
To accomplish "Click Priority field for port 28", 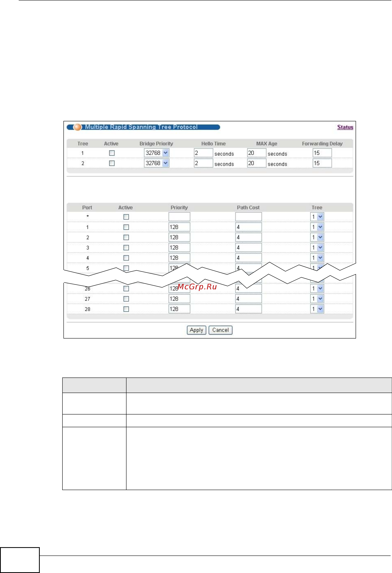I will tap(179, 309).
